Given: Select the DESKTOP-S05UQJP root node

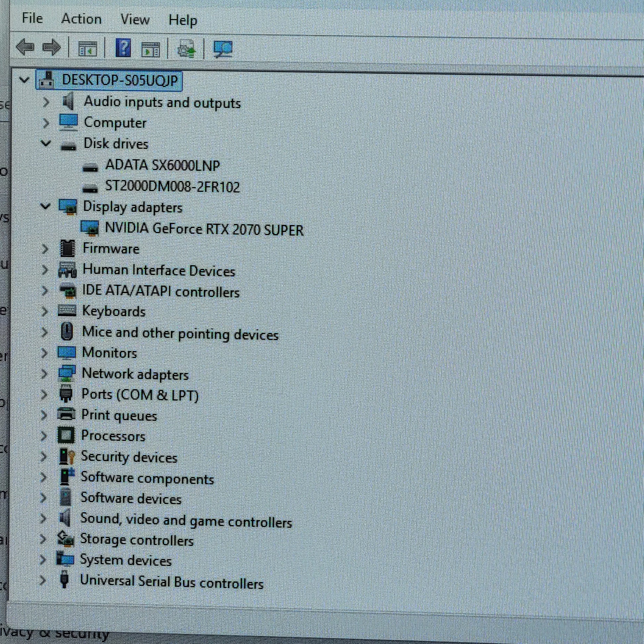Looking at the screenshot, I should pos(120,80).
